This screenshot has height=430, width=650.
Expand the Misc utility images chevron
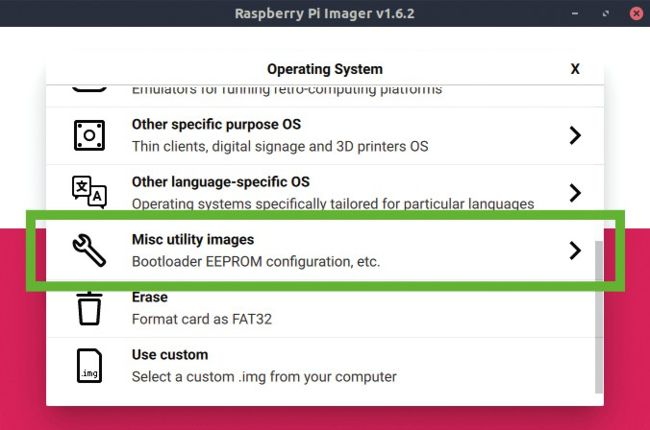coord(575,250)
